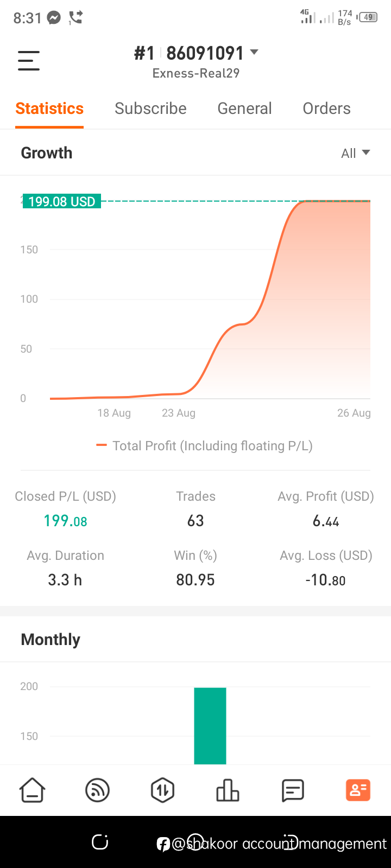The image size is (391, 868).
Task: Open the bar chart icon
Action: click(228, 790)
